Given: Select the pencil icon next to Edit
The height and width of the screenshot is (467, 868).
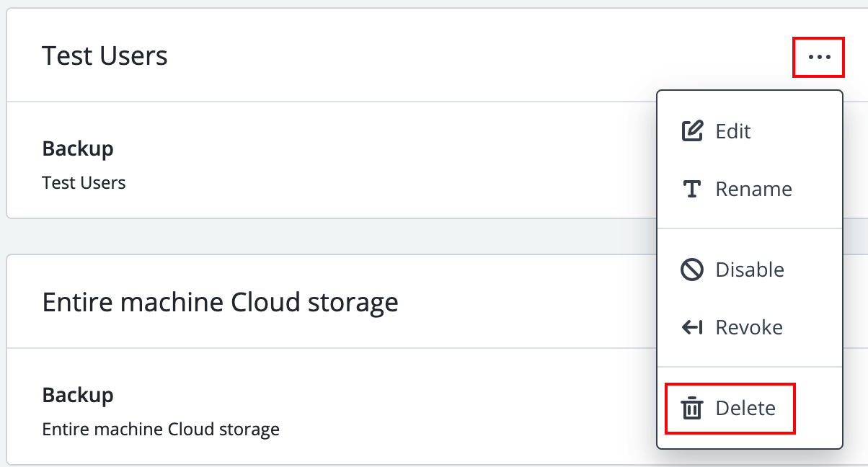Looking at the screenshot, I should [x=692, y=130].
